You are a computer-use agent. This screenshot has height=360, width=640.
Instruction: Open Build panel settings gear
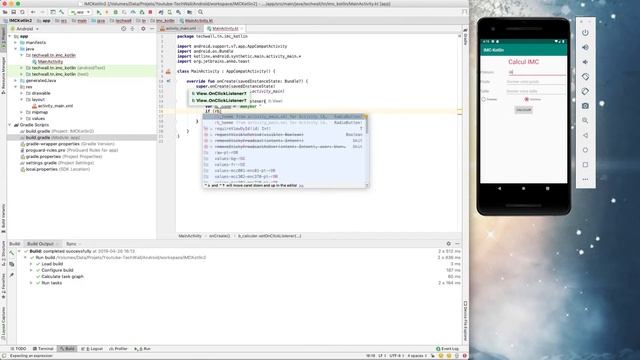tap(448, 244)
